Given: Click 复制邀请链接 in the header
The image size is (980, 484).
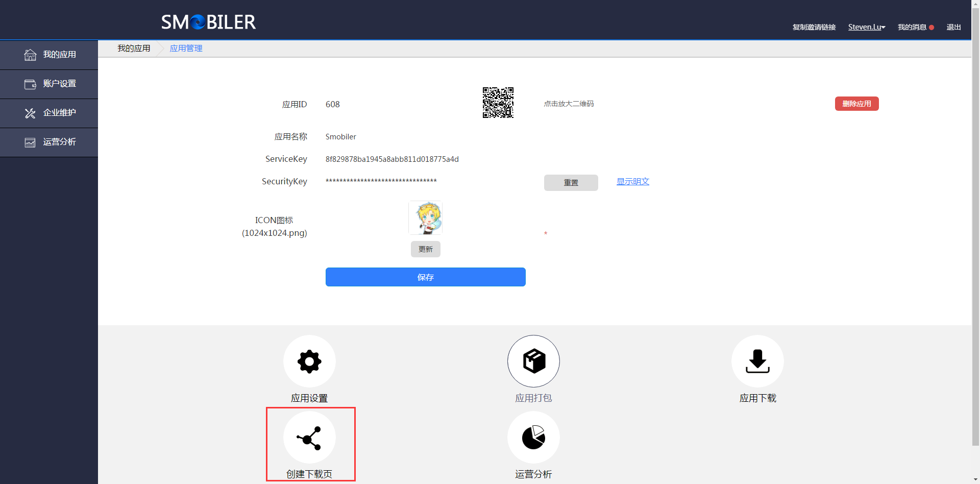Looking at the screenshot, I should pyautogui.click(x=814, y=27).
